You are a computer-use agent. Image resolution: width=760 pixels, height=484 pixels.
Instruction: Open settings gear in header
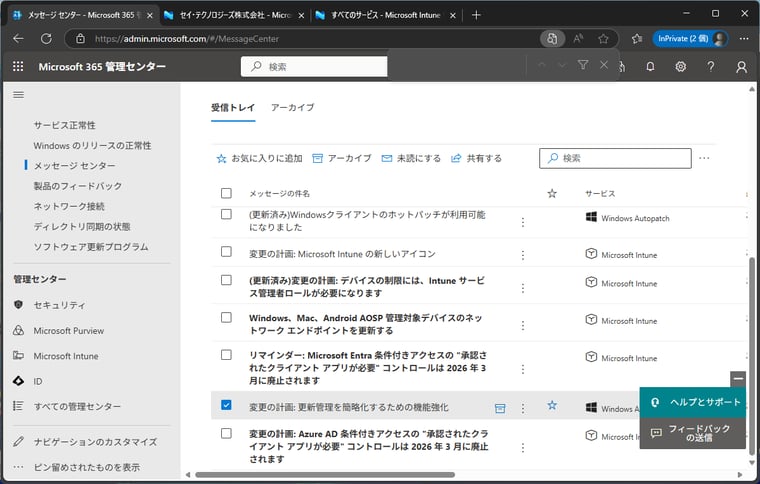681,66
